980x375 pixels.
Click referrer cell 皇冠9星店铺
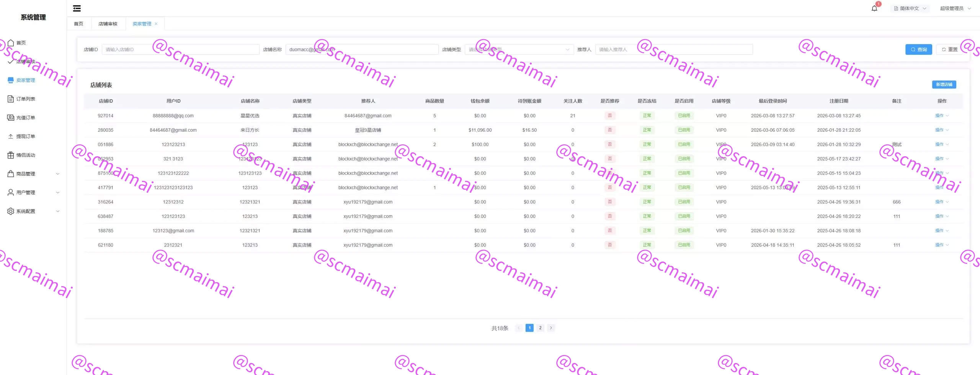click(x=368, y=130)
